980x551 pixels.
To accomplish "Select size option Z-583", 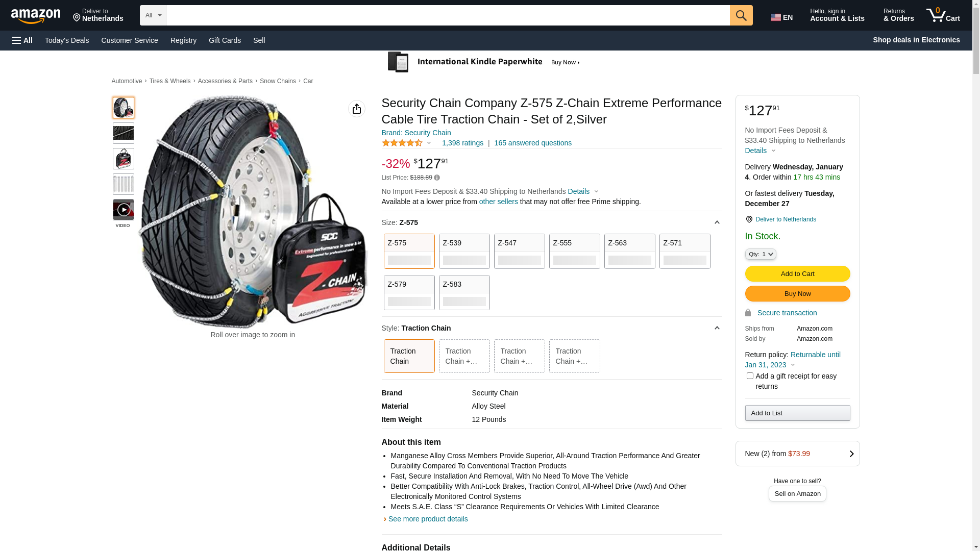I will click(464, 292).
